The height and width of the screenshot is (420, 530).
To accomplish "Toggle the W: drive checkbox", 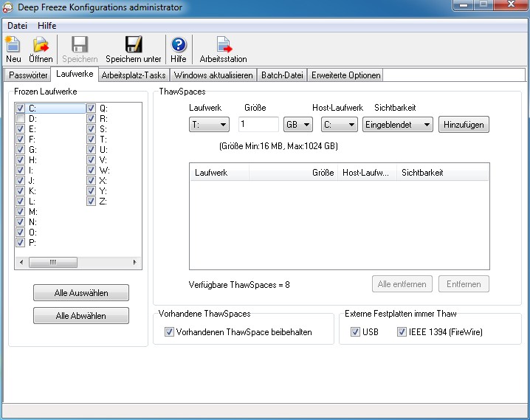I will (x=91, y=170).
